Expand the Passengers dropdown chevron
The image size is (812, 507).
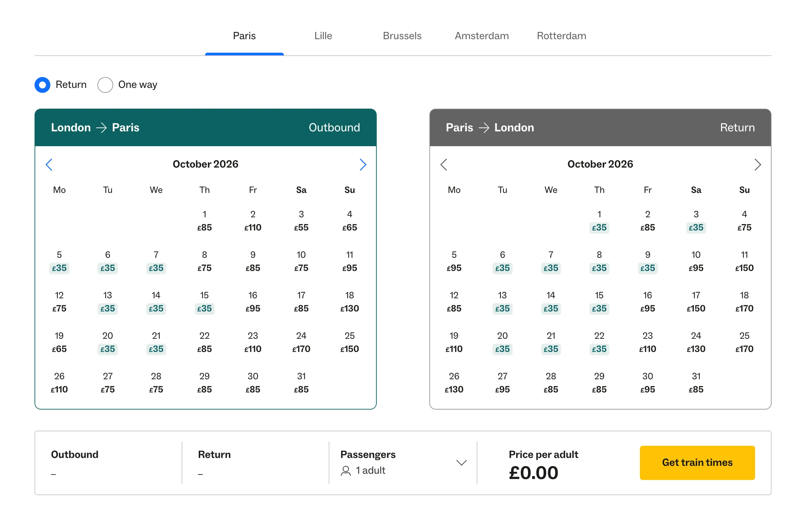pyautogui.click(x=462, y=463)
